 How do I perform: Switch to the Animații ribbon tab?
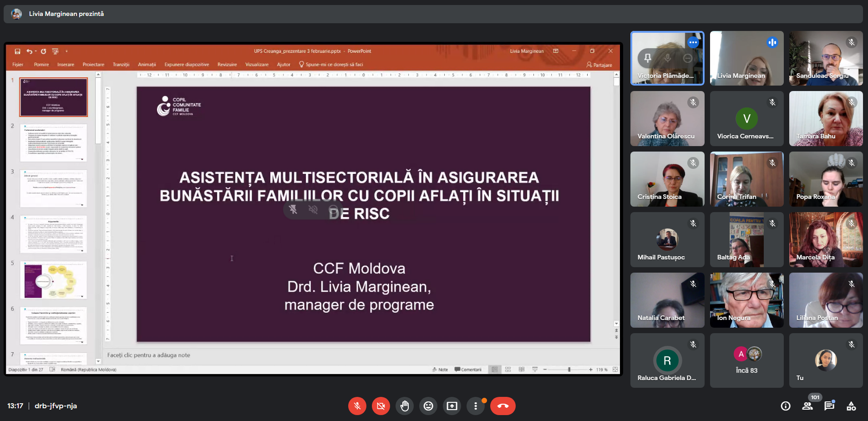click(x=147, y=65)
